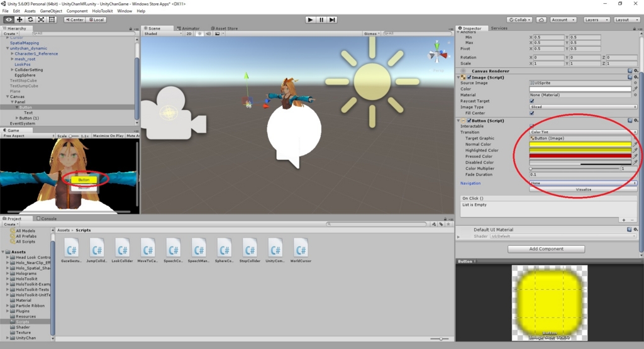Open Image component gear settings
This screenshot has height=349, width=644.
click(636, 77)
